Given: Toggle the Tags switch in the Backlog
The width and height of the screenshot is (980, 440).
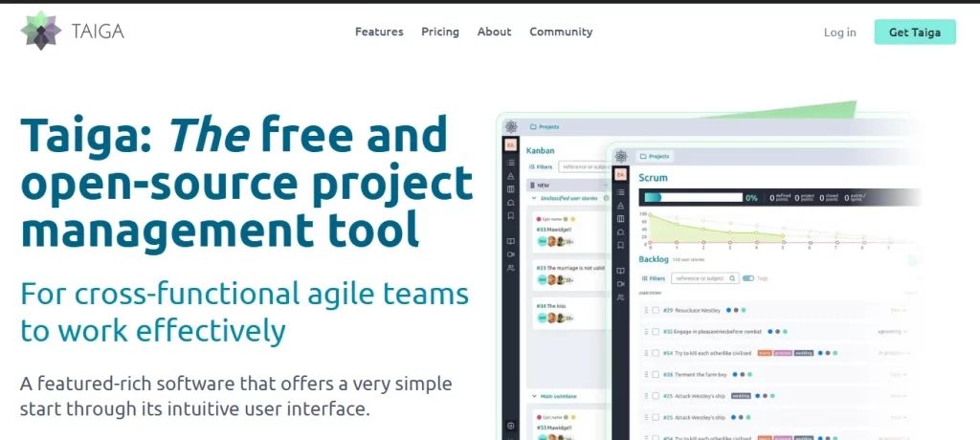Looking at the screenshot, I should click(749, 278).
